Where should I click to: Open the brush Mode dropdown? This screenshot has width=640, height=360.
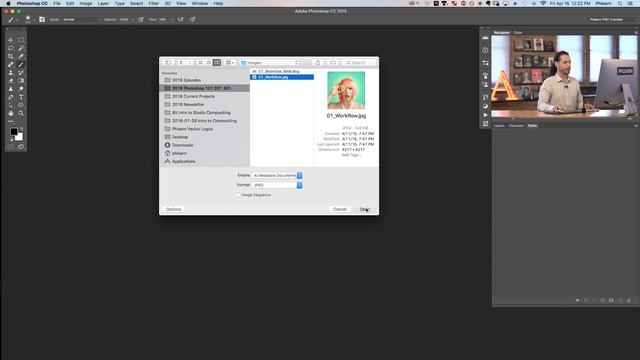pos(81,19)
